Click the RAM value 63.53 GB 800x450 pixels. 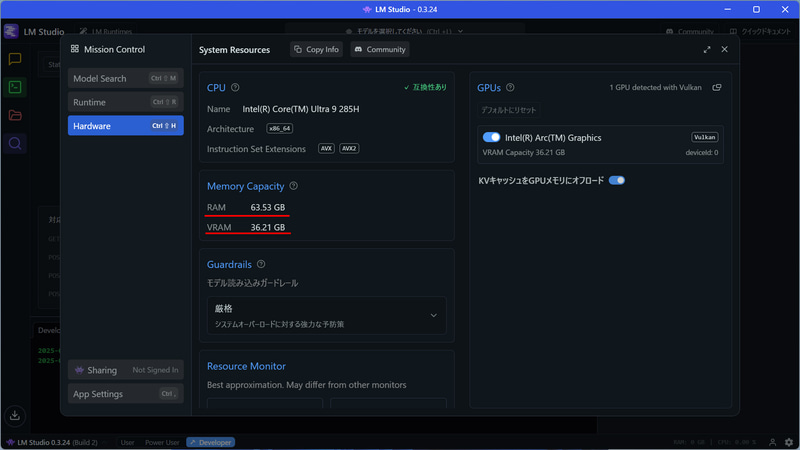click(268, 207)
